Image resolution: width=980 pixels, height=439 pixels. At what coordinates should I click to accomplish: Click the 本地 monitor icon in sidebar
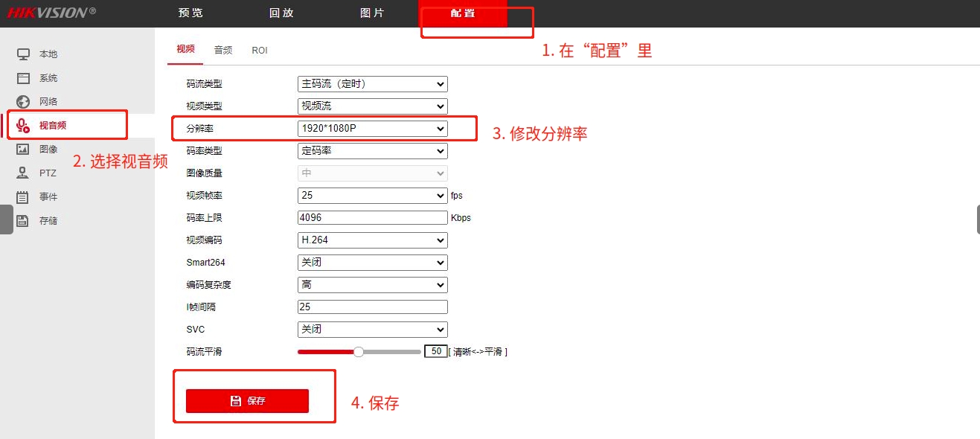pyautogui.click(x=23, y=54)
